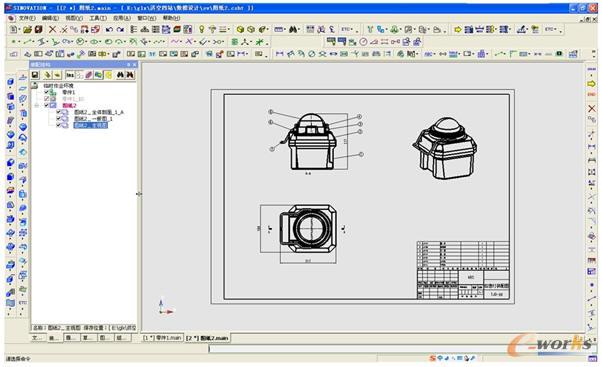Open dropdown arrow beside new file icon
The height and width of the screenshot is (367, 602).
(19, 30)
